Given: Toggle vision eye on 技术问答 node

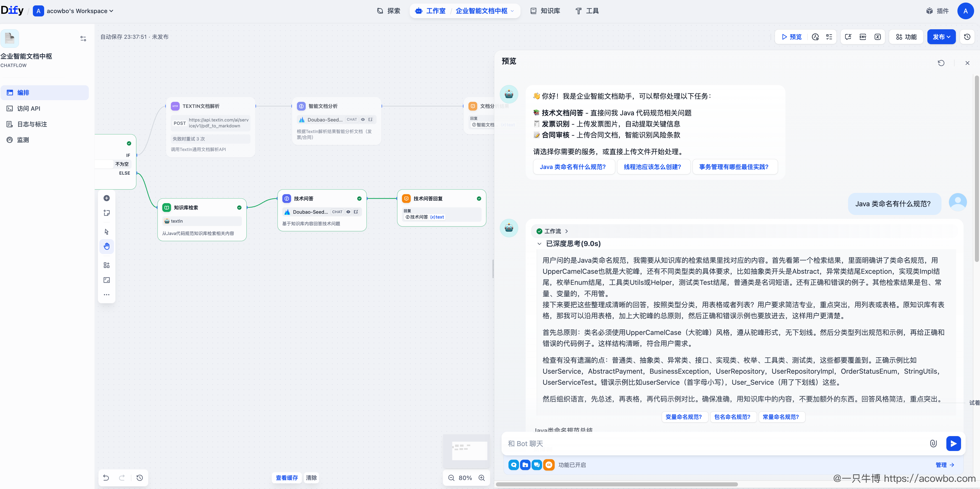Looking at the screenshot, I should [348, 212].
